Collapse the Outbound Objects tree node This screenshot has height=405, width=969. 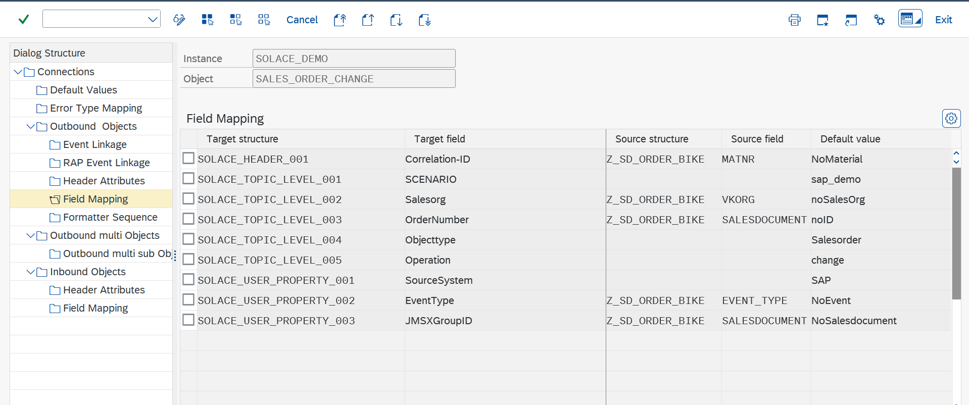(30, 127)
